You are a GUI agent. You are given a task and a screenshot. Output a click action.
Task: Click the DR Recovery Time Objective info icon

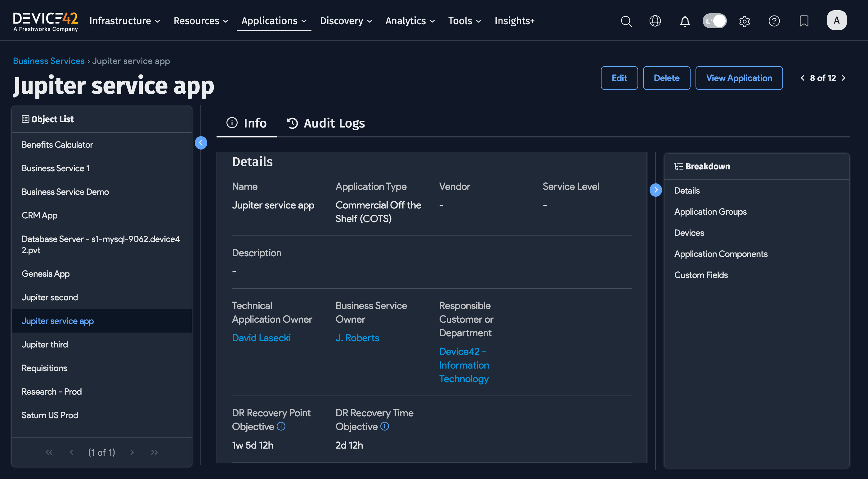(384, 426)
